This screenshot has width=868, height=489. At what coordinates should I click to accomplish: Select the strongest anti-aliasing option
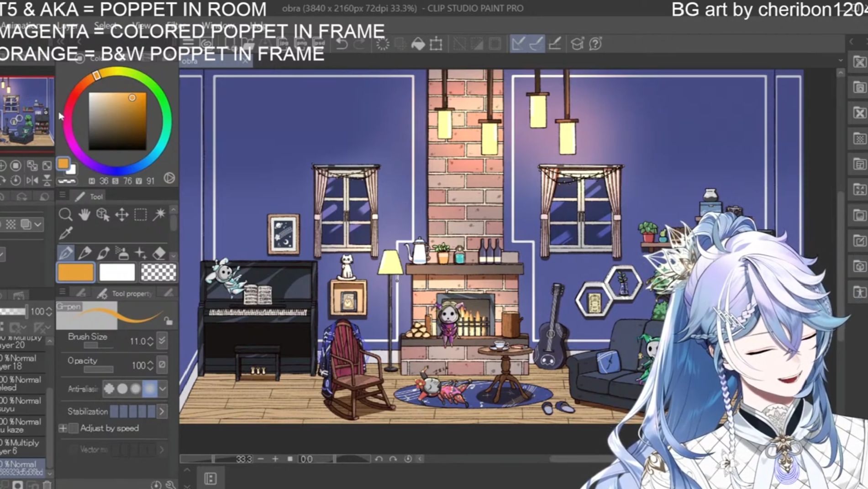[149, 389]
